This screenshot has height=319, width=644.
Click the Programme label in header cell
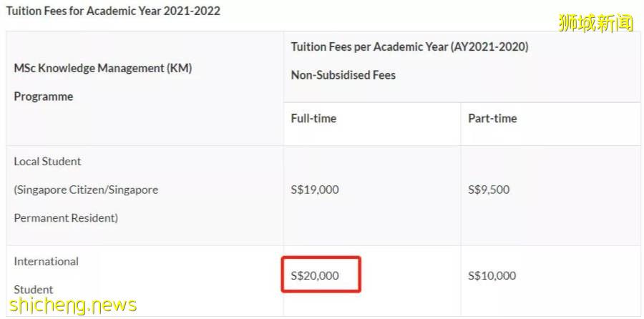pyautogui.click(x=43, y=97)
